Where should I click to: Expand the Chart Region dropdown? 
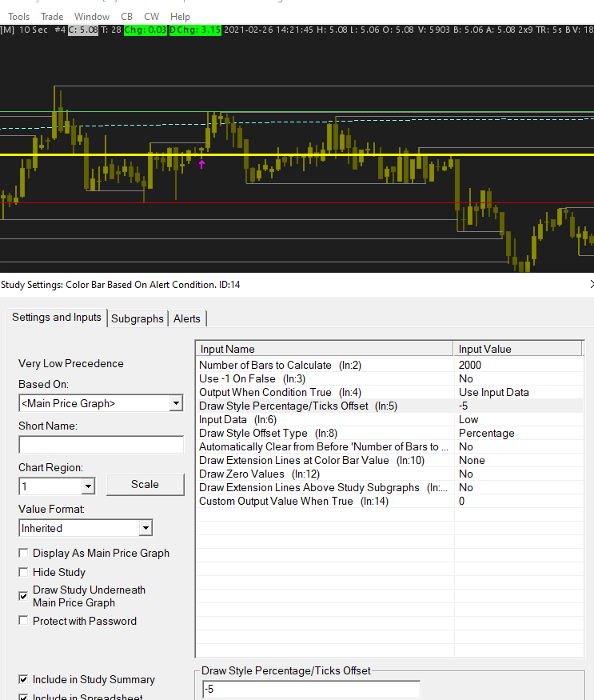88,486
